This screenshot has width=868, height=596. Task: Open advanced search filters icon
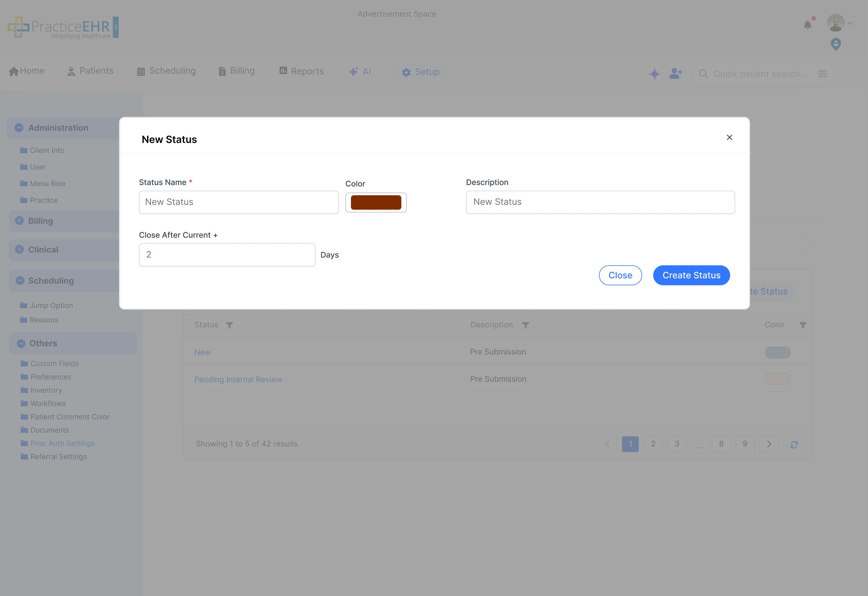823,74
